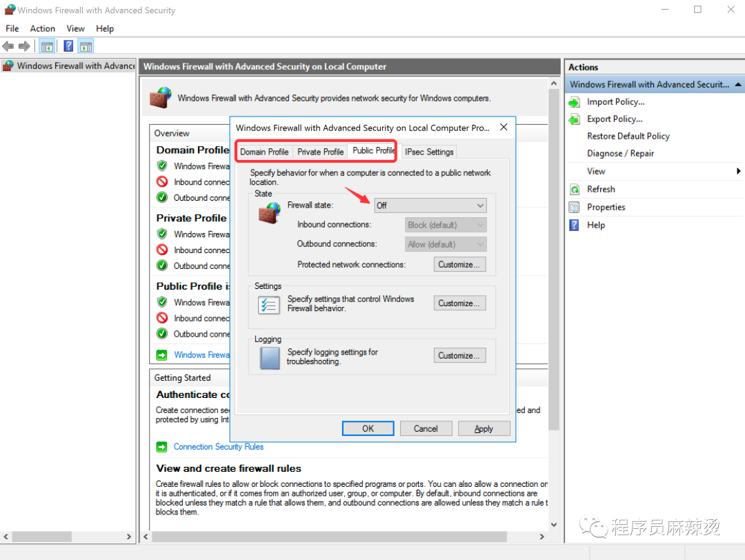Click Export Policy... action
Viewport: 745px width, 560px height.
click(615, 119)
